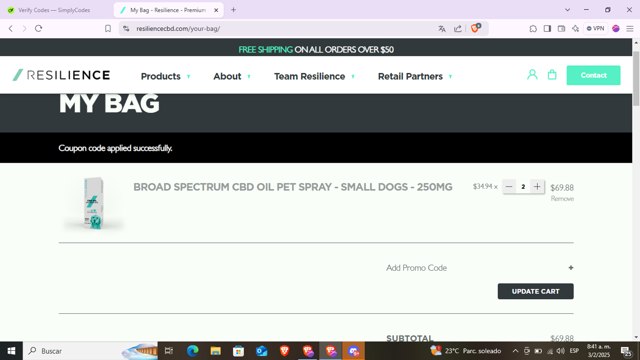This screenshot has width=640, height=360.
Task: Open the shopping bag icon
Action: coord(552,75)
